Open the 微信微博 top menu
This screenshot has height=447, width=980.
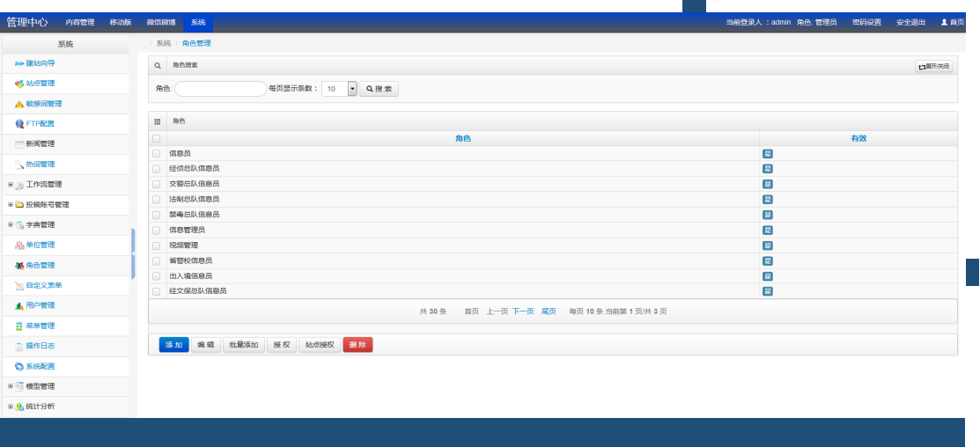(x=161, y=22)
